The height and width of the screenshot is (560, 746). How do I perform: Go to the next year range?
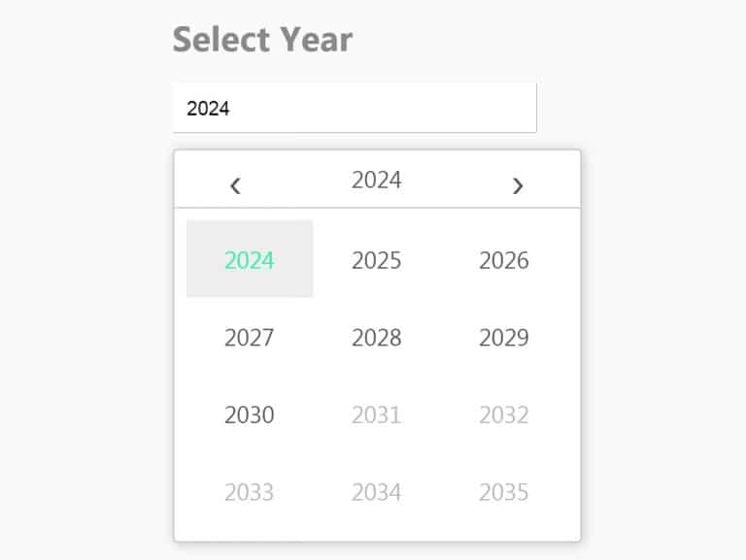518,184
